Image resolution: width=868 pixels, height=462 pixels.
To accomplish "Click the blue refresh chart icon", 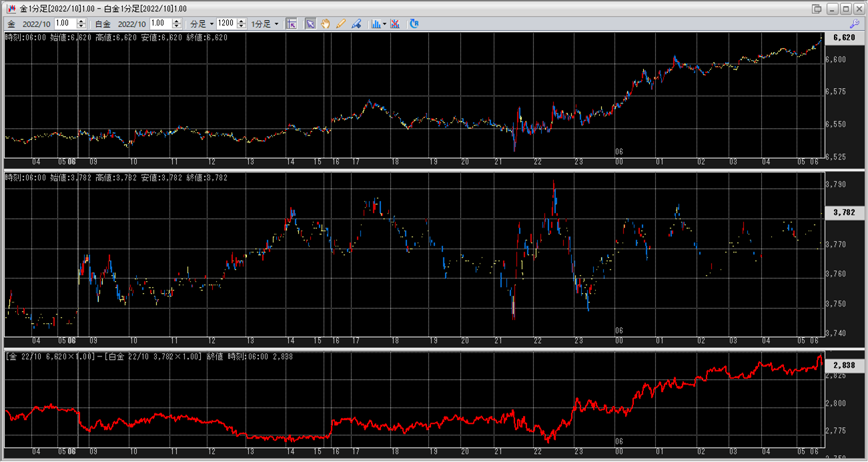I will click(x=414, y=23).
